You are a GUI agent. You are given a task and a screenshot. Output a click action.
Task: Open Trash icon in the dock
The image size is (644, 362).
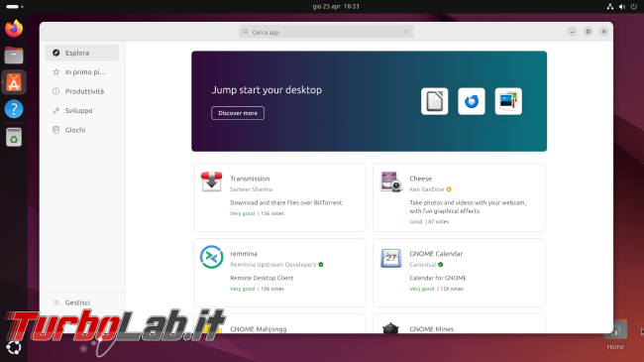(14, 137)
